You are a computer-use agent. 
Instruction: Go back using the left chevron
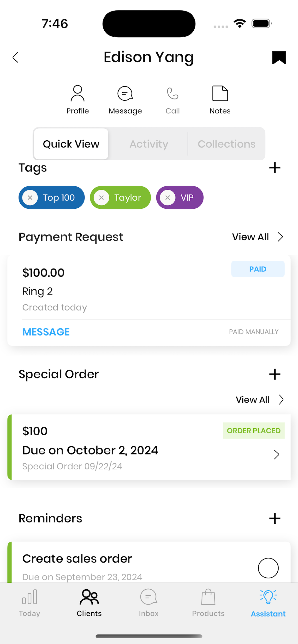point(16,57)
